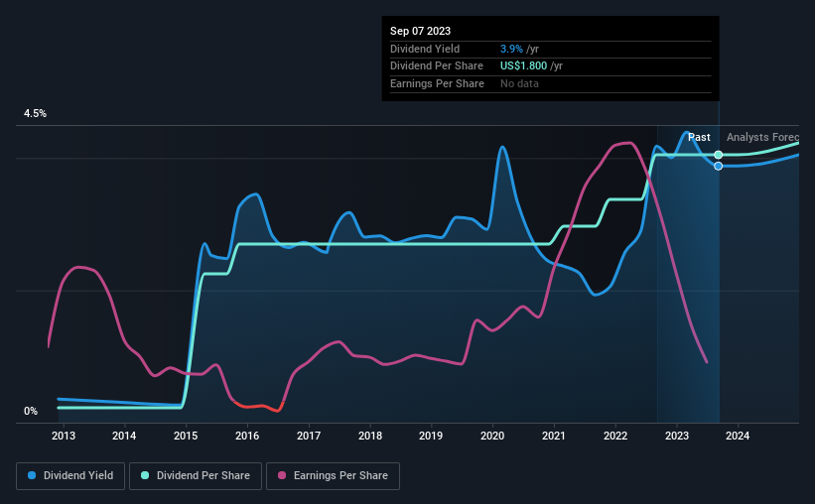Click the Sep 07 2023 tooltip date header

tap(421, 31)
